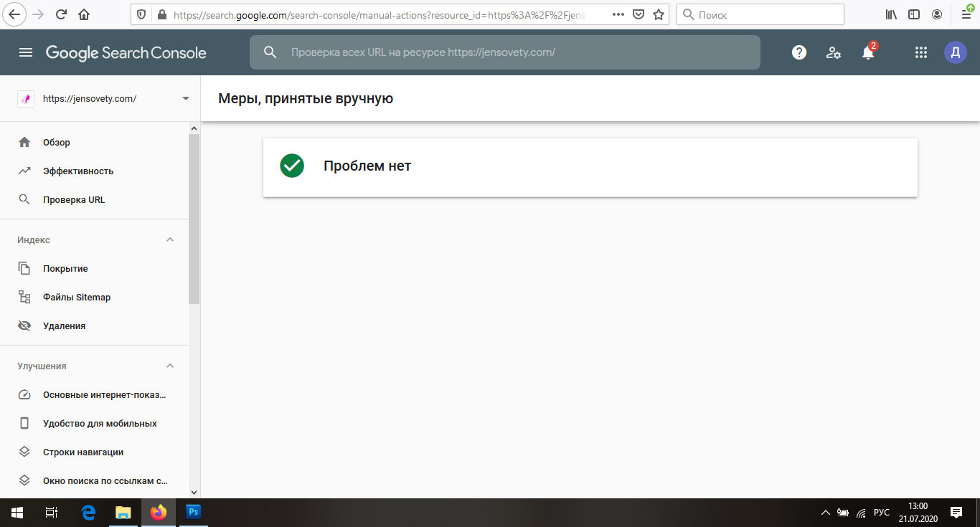Click the tracking protection shield icon
The height and width of the screenshot is (527, 980).
click(141, 14)
